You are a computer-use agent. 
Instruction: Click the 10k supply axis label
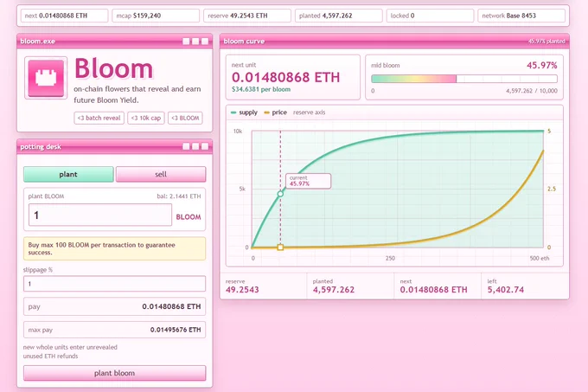[238, 132]
